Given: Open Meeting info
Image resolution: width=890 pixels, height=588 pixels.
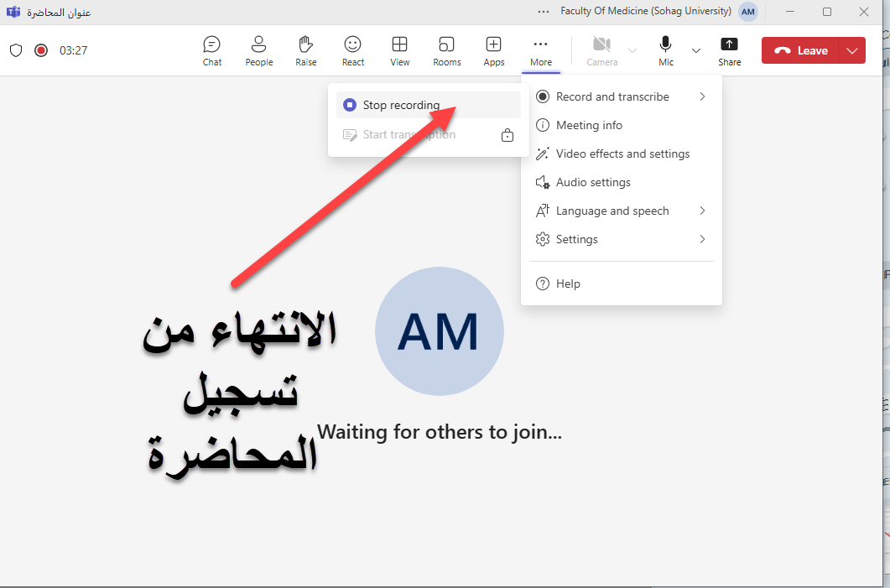Looking at the screenshot, I should click(589, 125).
